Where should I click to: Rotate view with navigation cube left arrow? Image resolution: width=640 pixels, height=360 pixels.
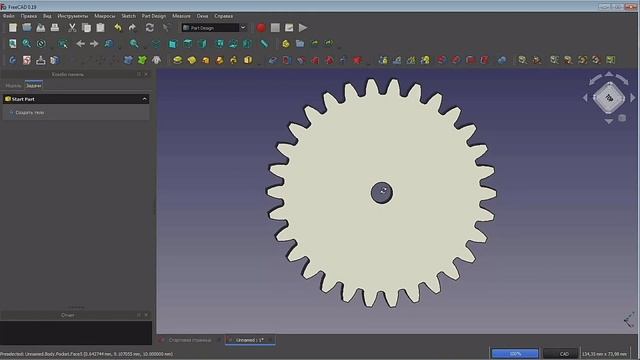click(585, 98)
